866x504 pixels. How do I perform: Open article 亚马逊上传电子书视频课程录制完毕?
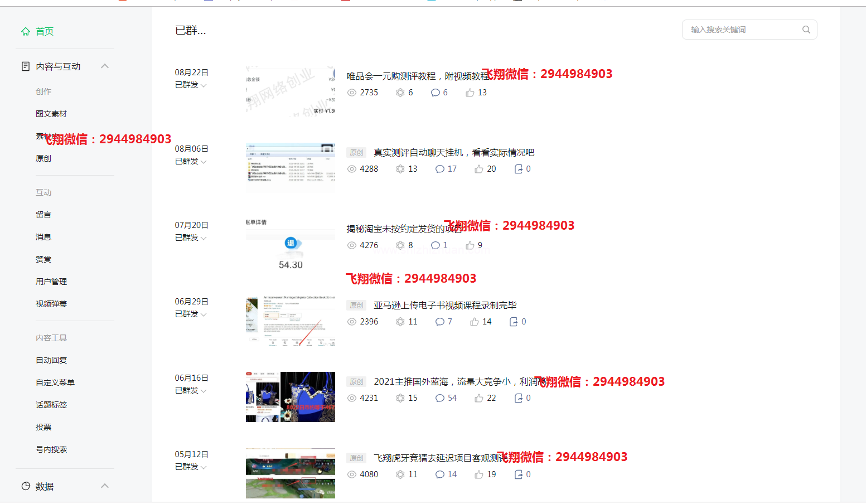444,306
